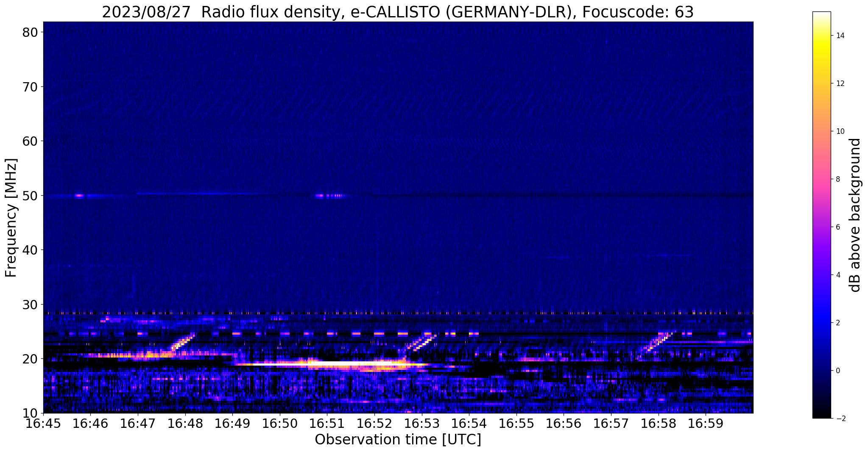Click the 16:55 time tick label
Image resolution: width=868 pixels, height=452 pixels.
516,424
